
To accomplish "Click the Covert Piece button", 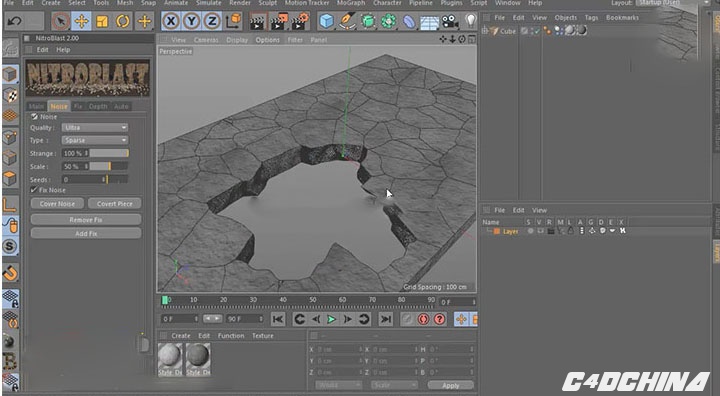I will [114, 204].
